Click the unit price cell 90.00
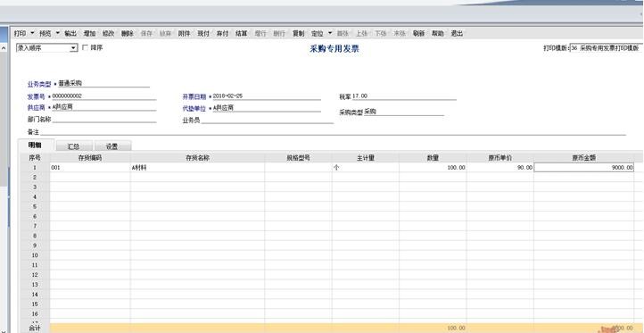The image size is (644, 333). [500, 167]
